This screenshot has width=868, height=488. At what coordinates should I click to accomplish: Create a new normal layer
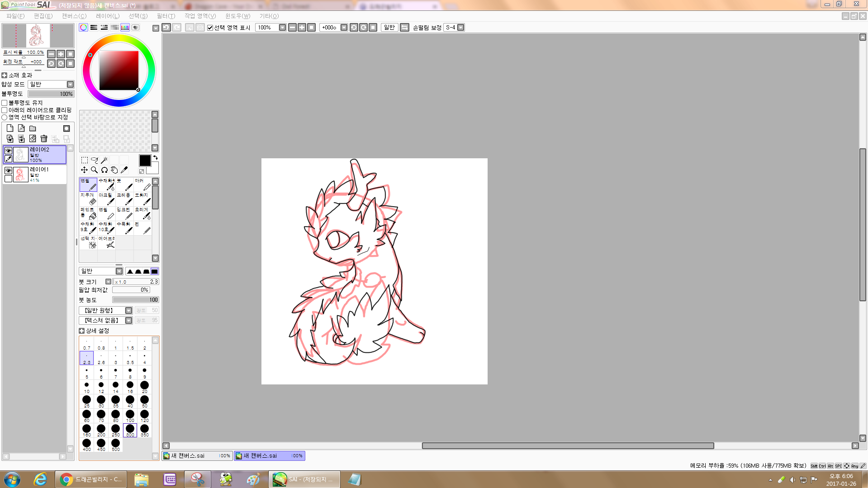click(10, 128)
